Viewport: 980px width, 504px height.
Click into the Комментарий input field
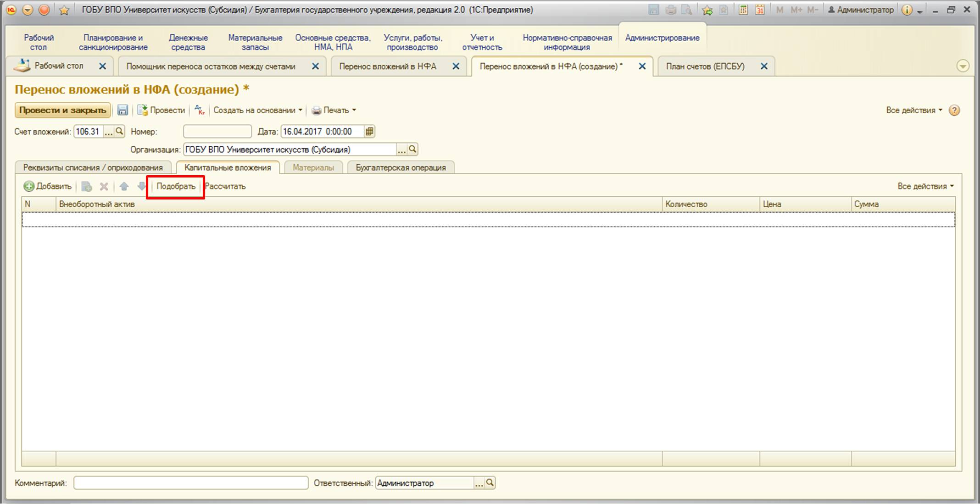[x=190, y=483]
